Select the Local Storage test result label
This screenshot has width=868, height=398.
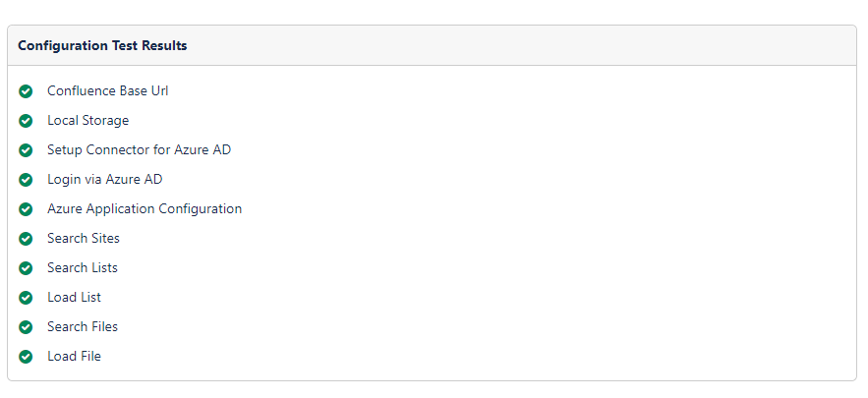click(87, 121)
